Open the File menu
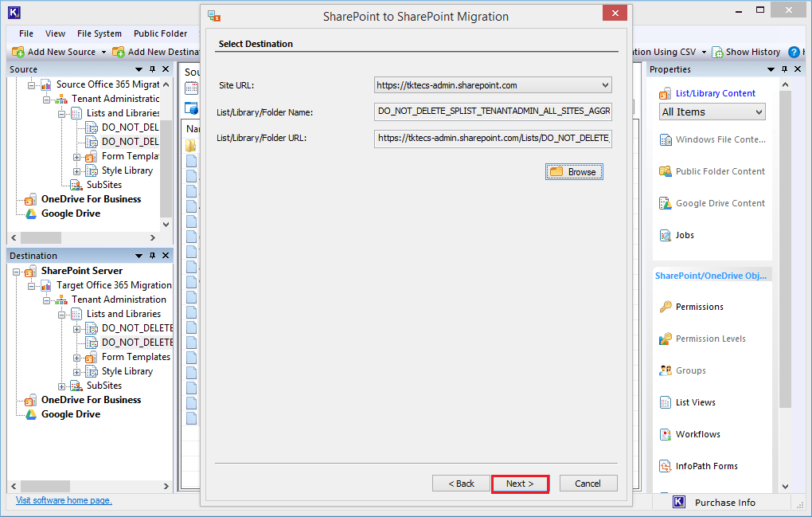This screenshot has height=517, width=812. tap(26, 33)
